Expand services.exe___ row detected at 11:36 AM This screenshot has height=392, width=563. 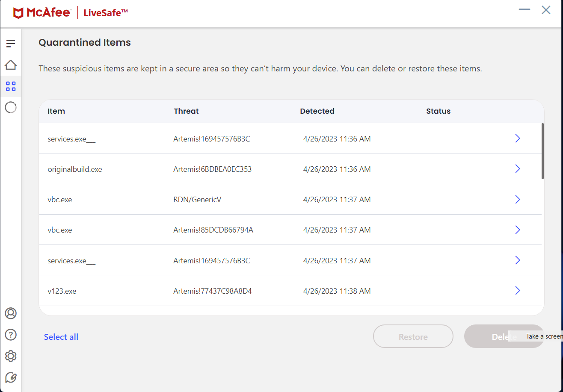click(x=518, y=138)
